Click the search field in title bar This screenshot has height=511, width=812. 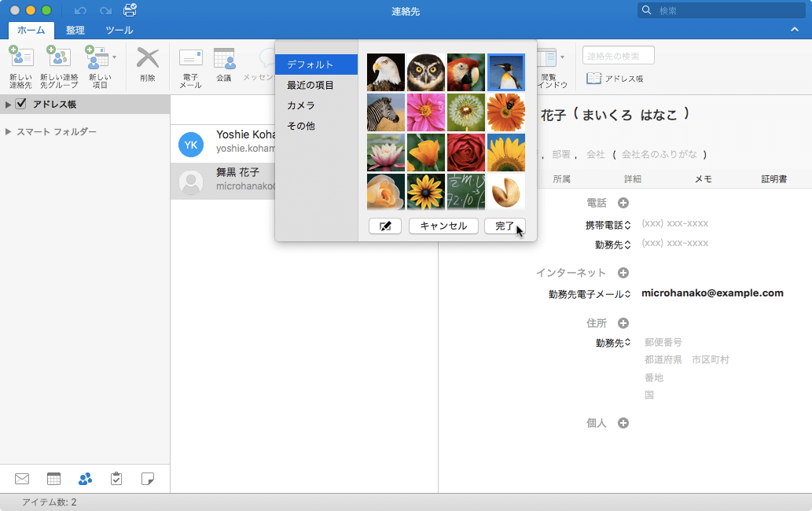pos(722,10)
